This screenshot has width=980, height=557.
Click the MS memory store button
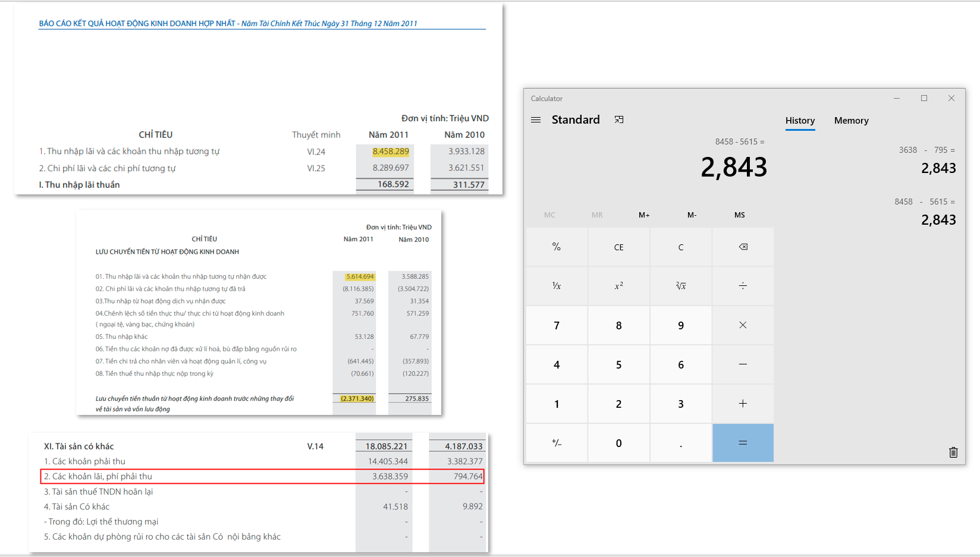click(739, 215)
